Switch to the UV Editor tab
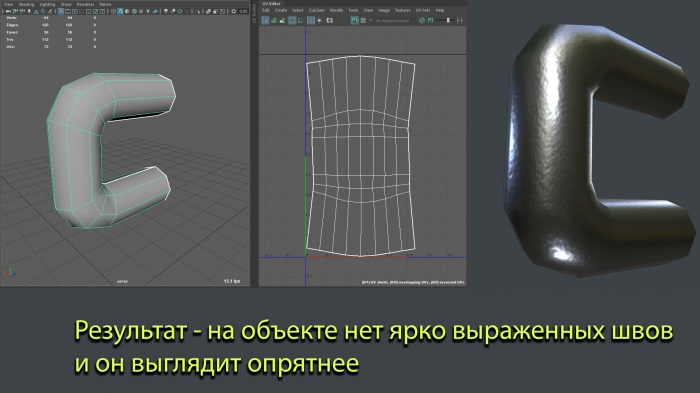Viewport: 700px width, 393px height. [x=271, y=4]
